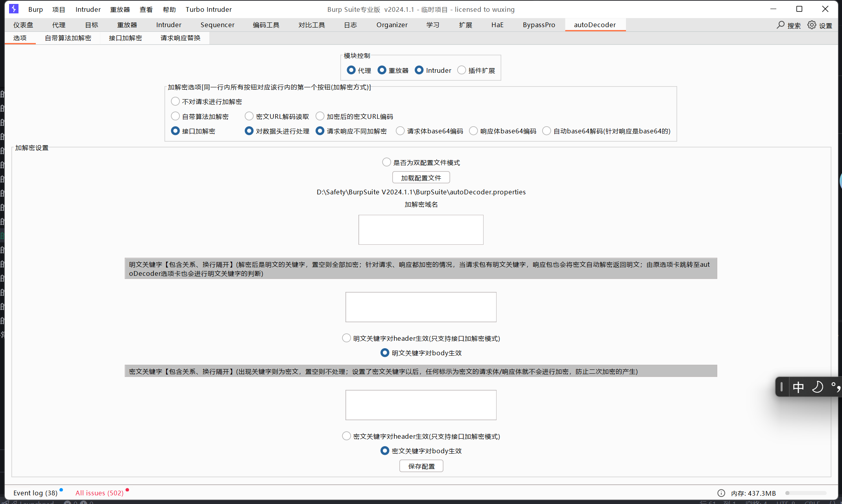The image size is (842, 504).
Task: Toggle the Intruder module radio button
Action: 419,70
